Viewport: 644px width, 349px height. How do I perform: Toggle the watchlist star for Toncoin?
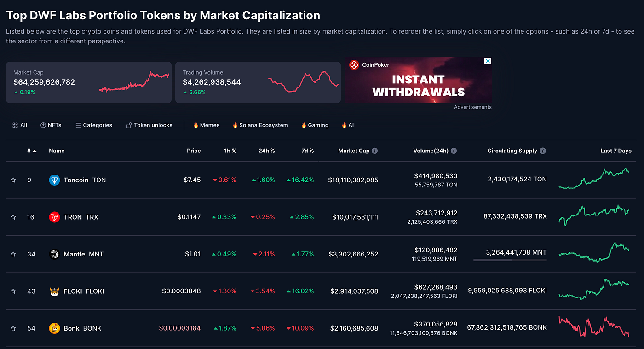[x=13, y=180]
